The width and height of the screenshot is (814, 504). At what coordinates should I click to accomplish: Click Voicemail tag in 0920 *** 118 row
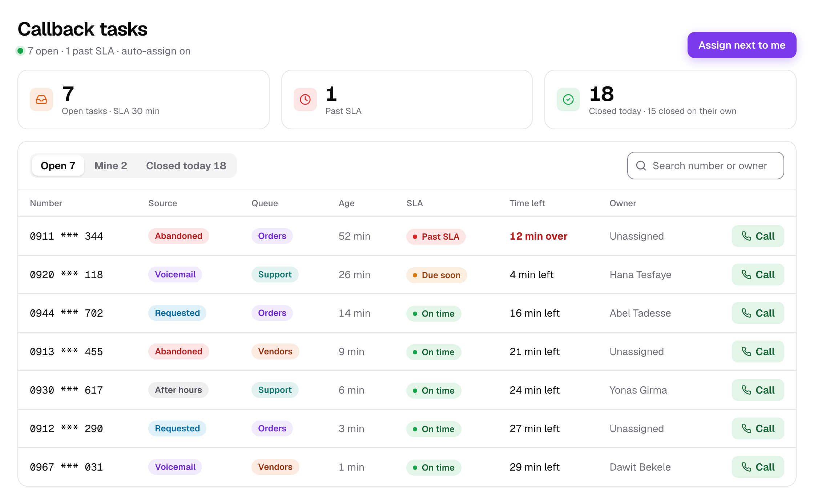[175, 275]
